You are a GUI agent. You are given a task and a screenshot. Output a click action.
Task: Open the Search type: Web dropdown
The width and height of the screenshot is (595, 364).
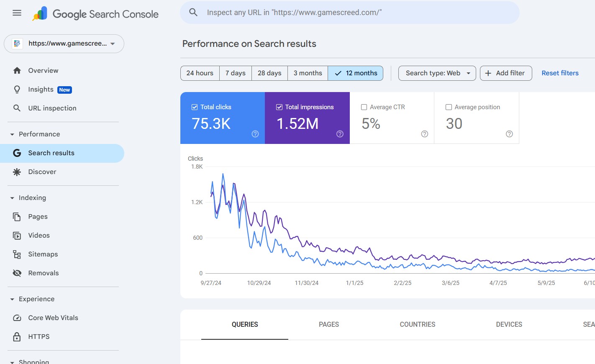(437, 73)
